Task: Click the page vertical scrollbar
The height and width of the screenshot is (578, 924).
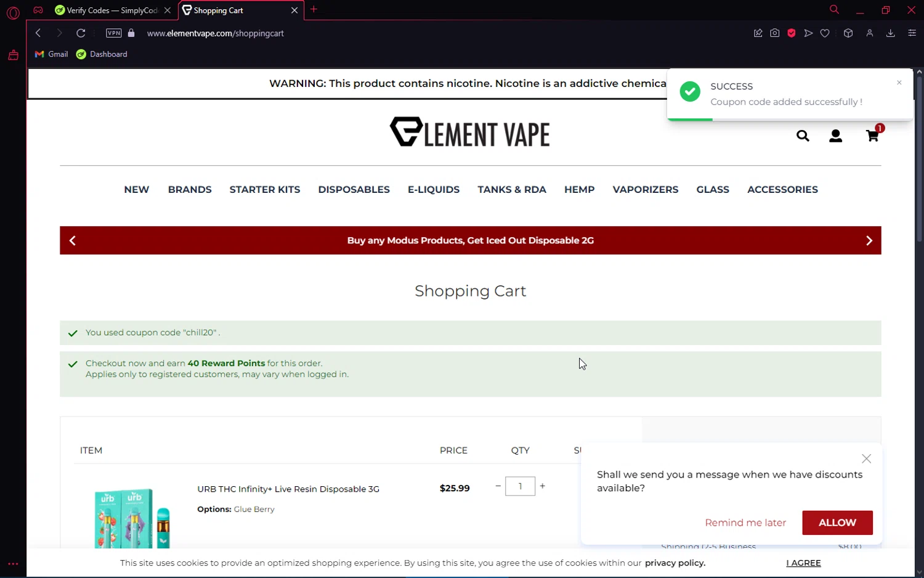Action: pos(919,159)
